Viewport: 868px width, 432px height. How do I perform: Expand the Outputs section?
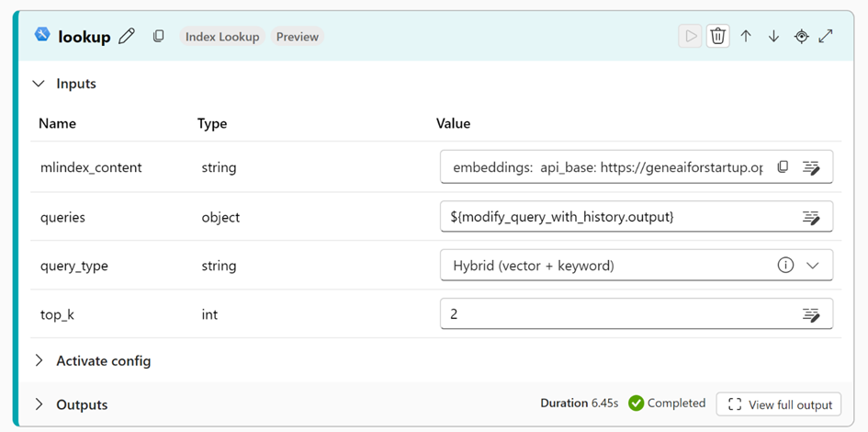coord(39,404)
